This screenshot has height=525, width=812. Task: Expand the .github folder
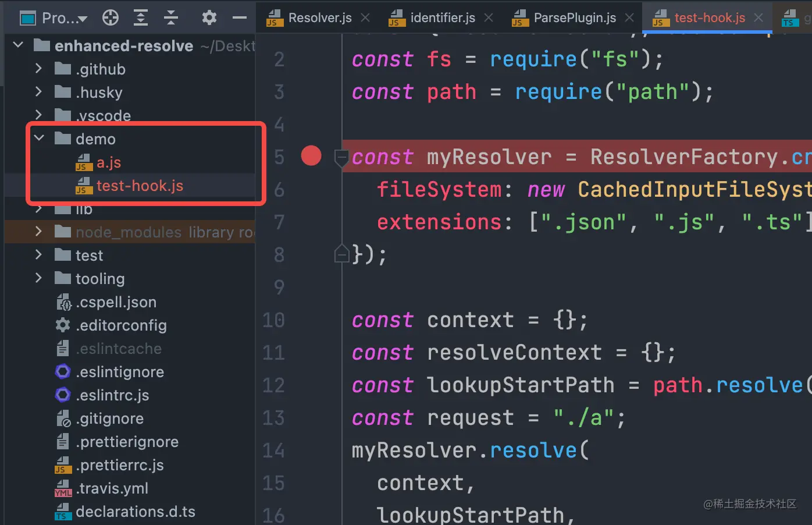[39, 69]
